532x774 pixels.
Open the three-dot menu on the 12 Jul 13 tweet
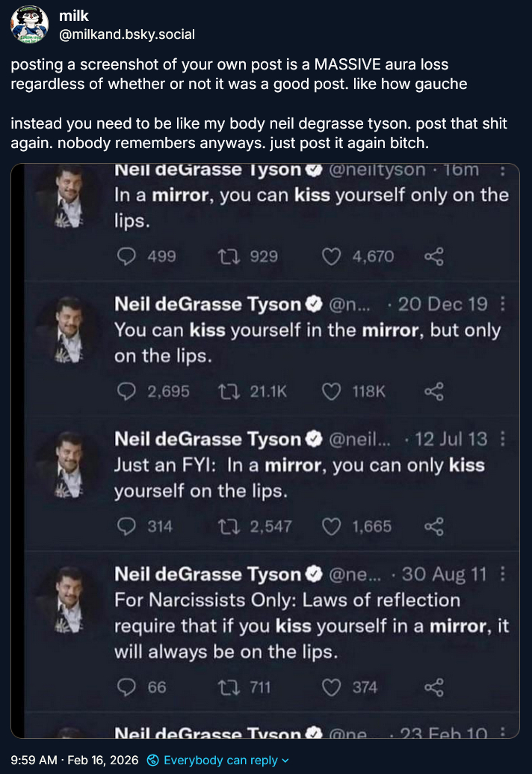[x=502, y=438]
